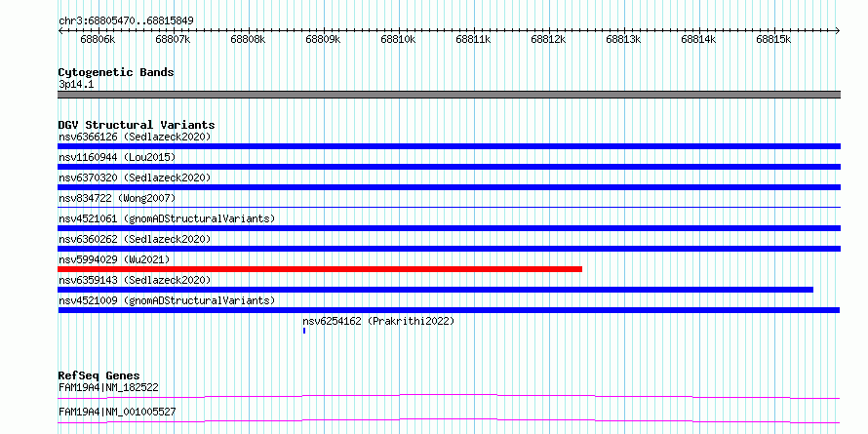Click the left arrow end of ruler

pyautogui.click(x=60, y=31)
